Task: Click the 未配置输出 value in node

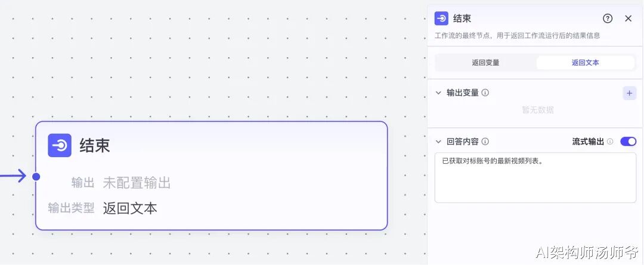Action: pyautogui.click(x=137, y=183)
